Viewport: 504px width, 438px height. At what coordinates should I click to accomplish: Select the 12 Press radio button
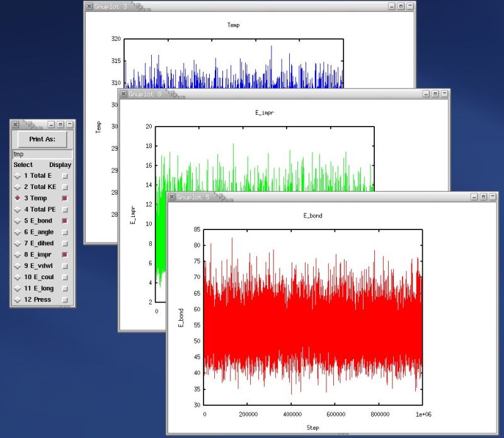pos(18,300)
